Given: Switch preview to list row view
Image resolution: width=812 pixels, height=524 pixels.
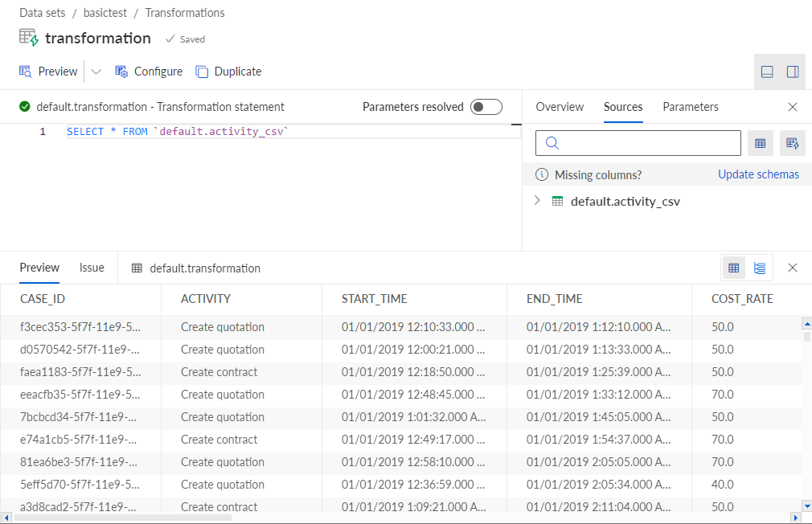Looking at the screenshot, I should [x=760, y=268].
